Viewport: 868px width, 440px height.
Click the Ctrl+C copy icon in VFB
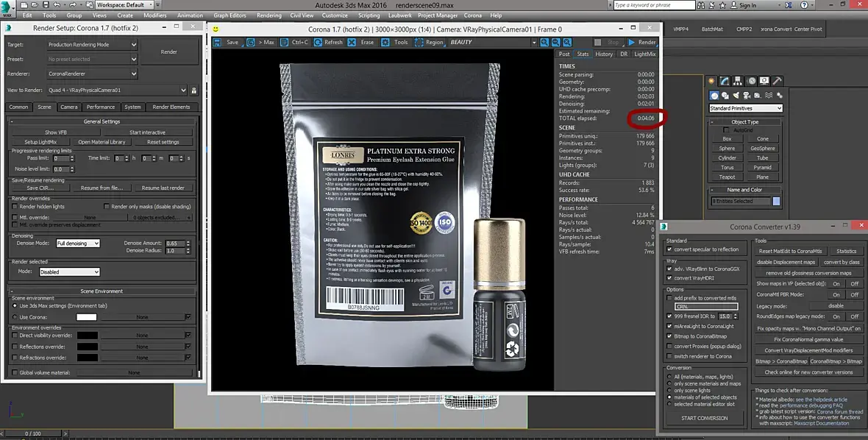[x=285, y=42]
